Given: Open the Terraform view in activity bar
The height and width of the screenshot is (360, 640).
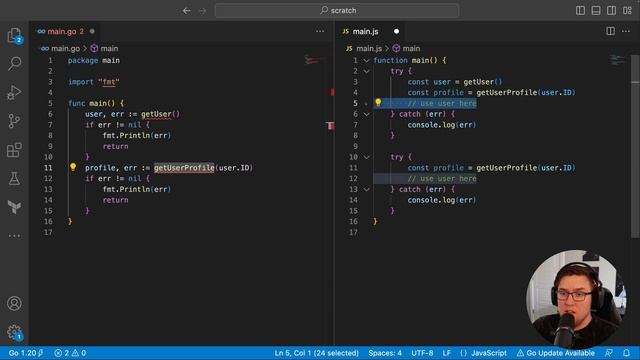Looking at the screenshot, I should [x=14, y=207].
